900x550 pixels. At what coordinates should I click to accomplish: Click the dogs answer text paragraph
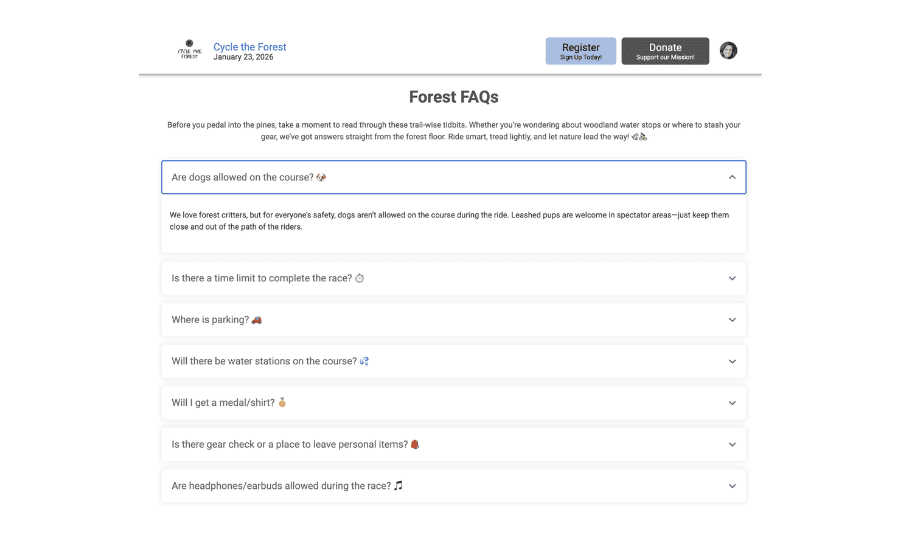pos(449,221)
